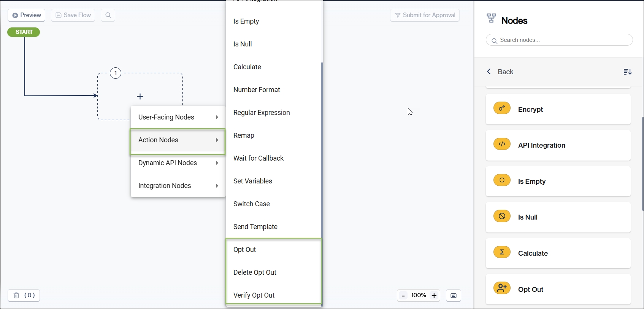Expand the Dynamic API Nodes submenu

coord(178,163)
